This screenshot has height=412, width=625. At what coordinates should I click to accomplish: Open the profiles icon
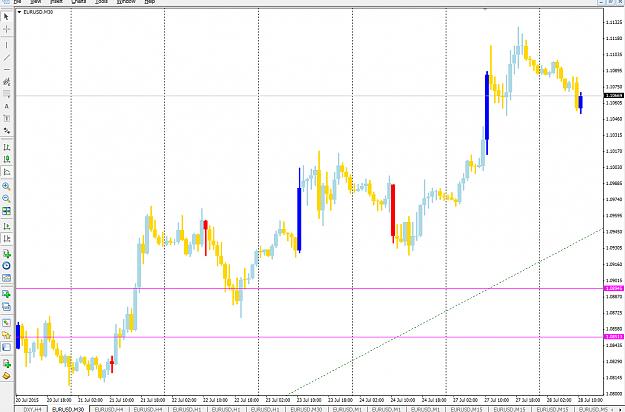coord(6,306)
